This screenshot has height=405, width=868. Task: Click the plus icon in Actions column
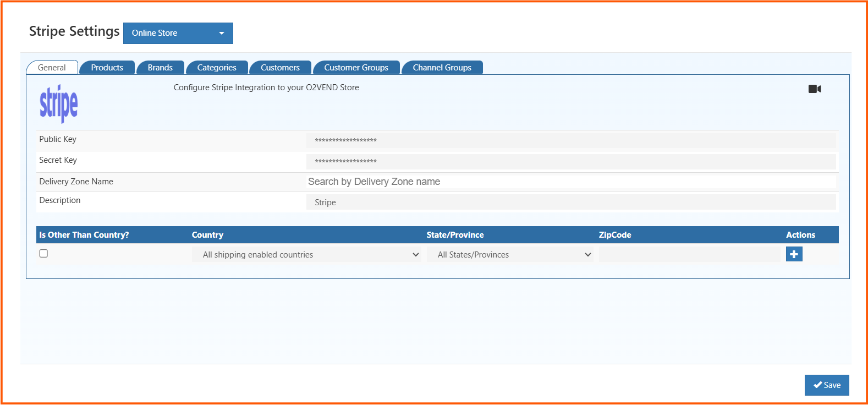[x=794, y=254]
